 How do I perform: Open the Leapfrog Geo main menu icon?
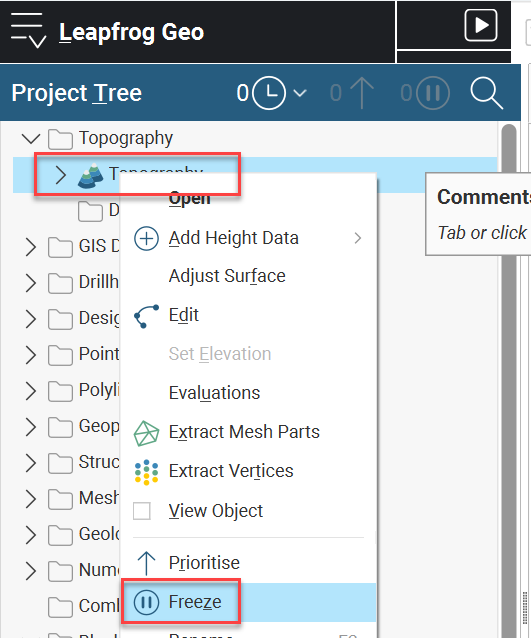[x=28, y=31]
